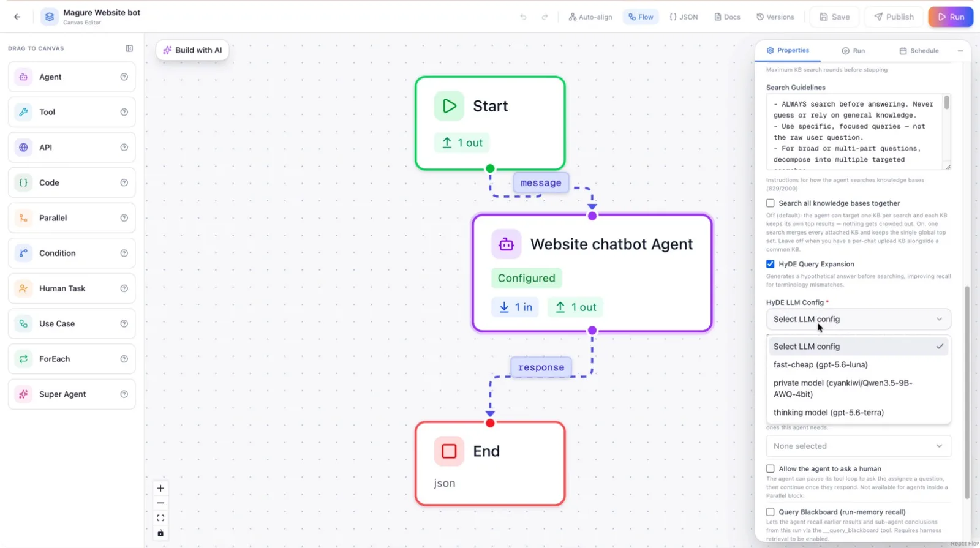This screenshot has width=980, height=548.
Task: Select the End node on canvas
Action: [490, 464]
